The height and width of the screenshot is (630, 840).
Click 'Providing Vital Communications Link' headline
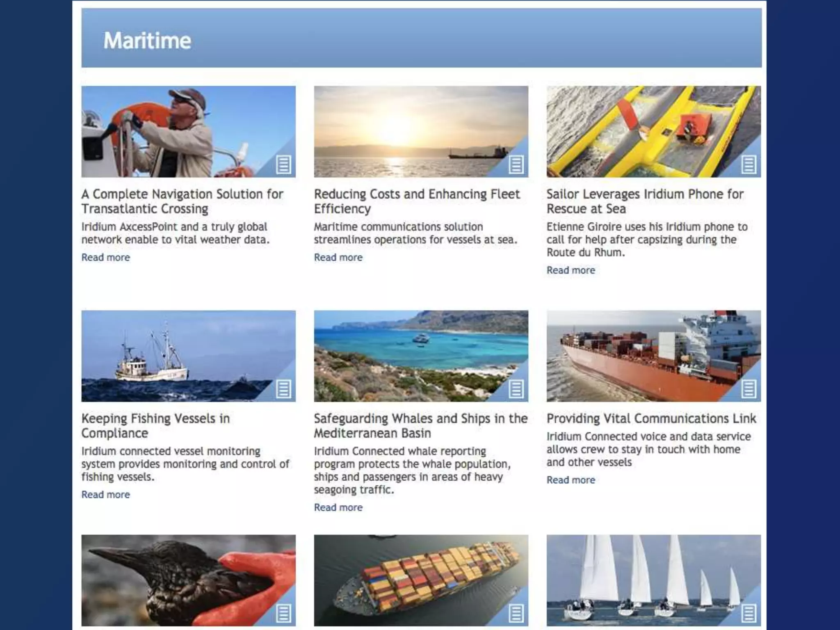point(651,418)
